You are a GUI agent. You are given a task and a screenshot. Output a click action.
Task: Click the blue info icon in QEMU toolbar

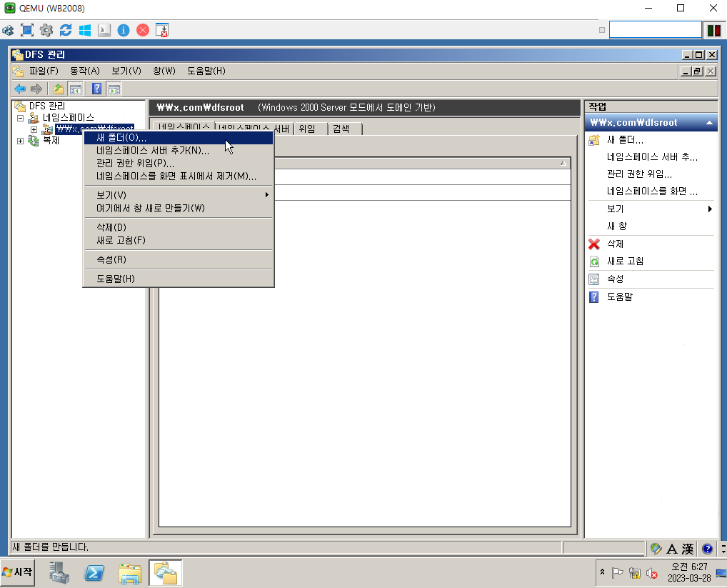(124, 30)
